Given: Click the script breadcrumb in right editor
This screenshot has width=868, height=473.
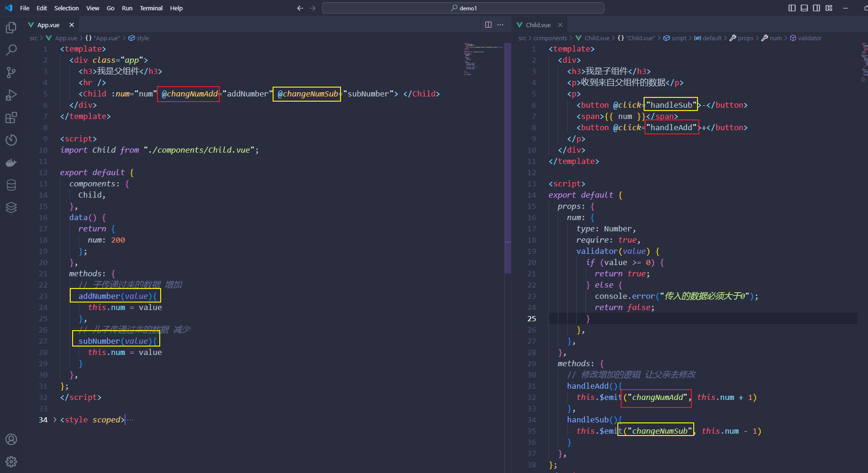Looking at the screenshot, I should (675, 38).
